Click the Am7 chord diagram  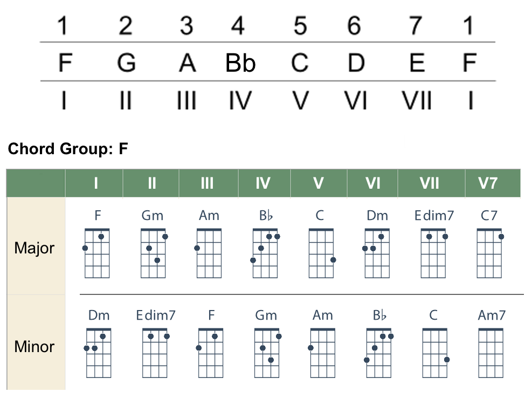(491, 353)
